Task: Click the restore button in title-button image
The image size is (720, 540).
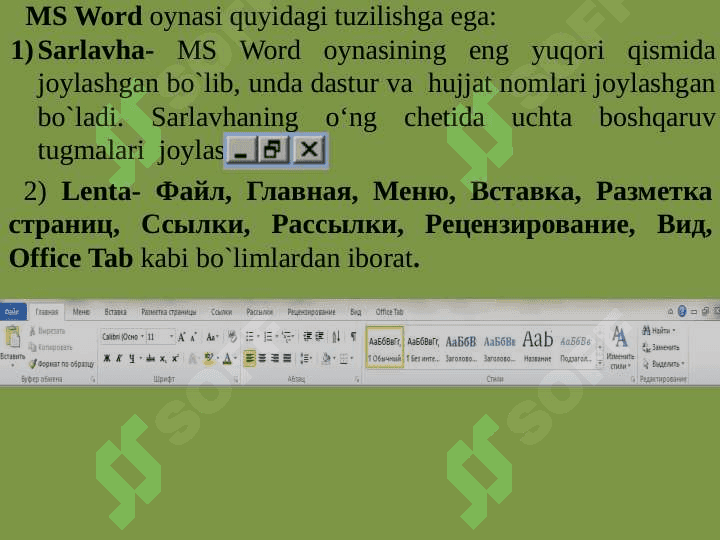Action: 273,149
